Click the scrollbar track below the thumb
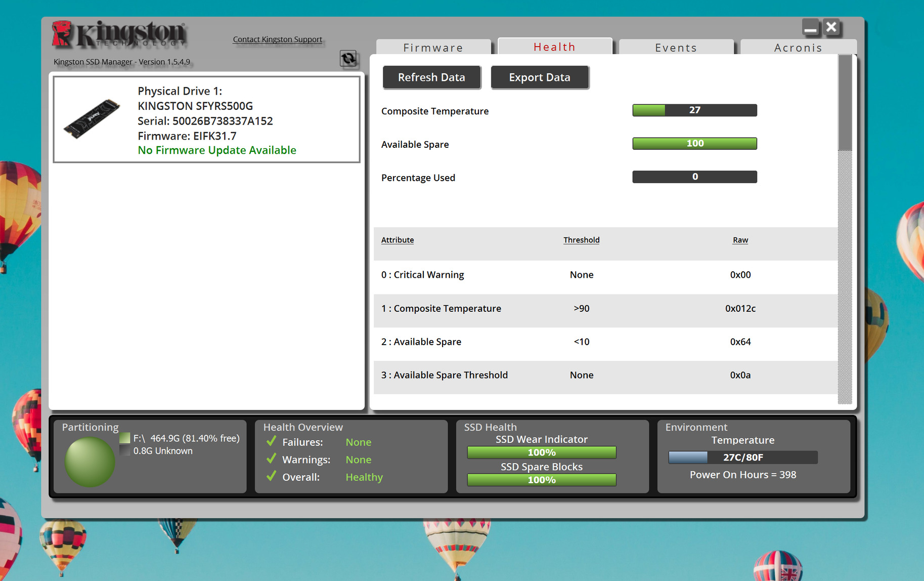The height and width of the screenshot is (581, 924). 845,277
